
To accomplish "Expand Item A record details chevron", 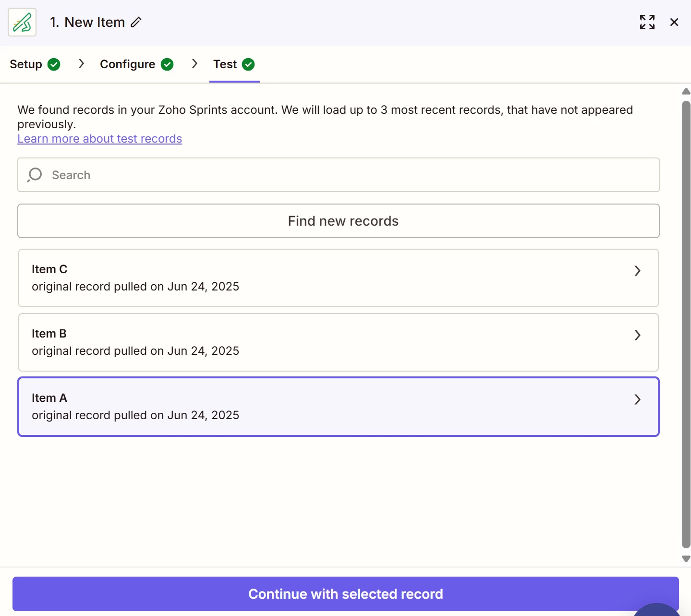I will click(637, 399).
